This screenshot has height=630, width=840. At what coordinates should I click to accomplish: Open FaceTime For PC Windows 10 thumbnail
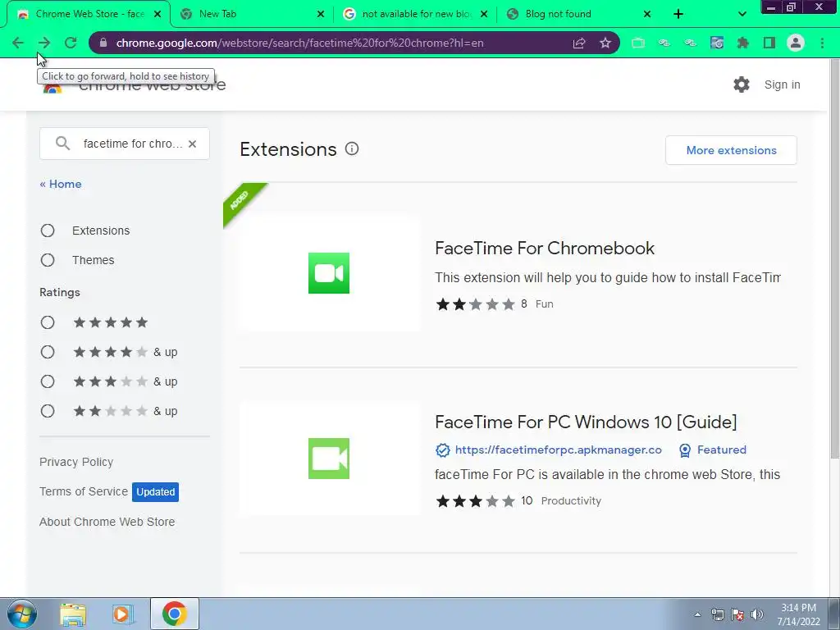(x=329, y=459)
